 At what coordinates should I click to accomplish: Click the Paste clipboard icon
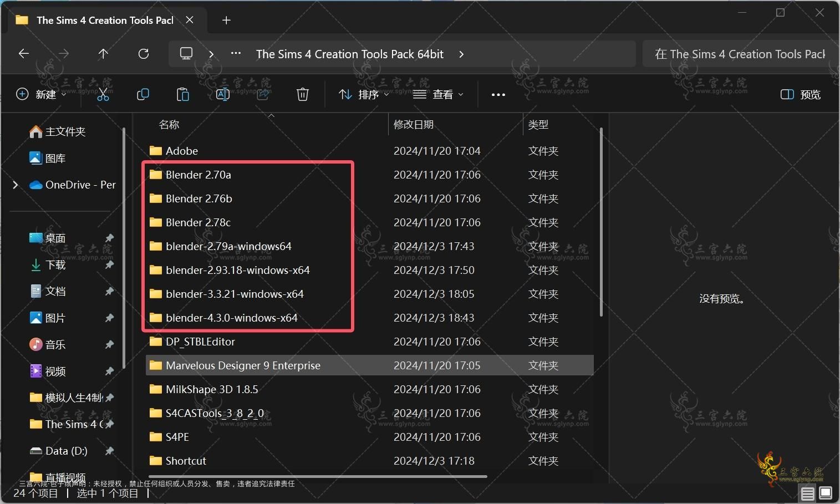click(183, 94)
